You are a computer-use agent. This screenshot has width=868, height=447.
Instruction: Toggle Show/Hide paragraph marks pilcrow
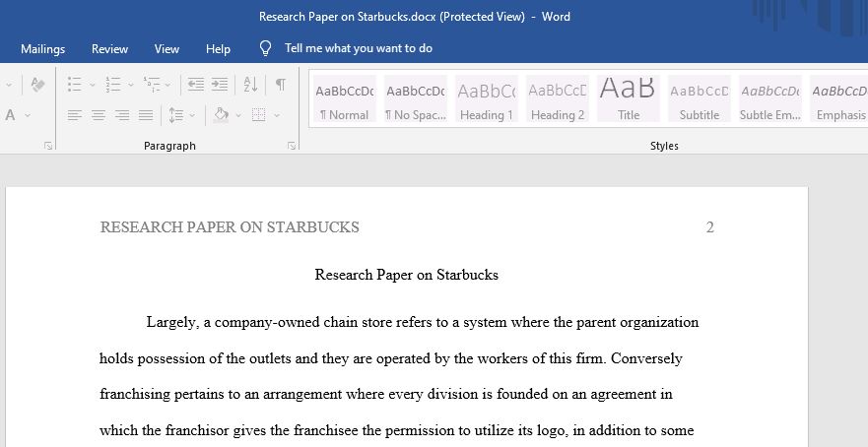point(281,84)
